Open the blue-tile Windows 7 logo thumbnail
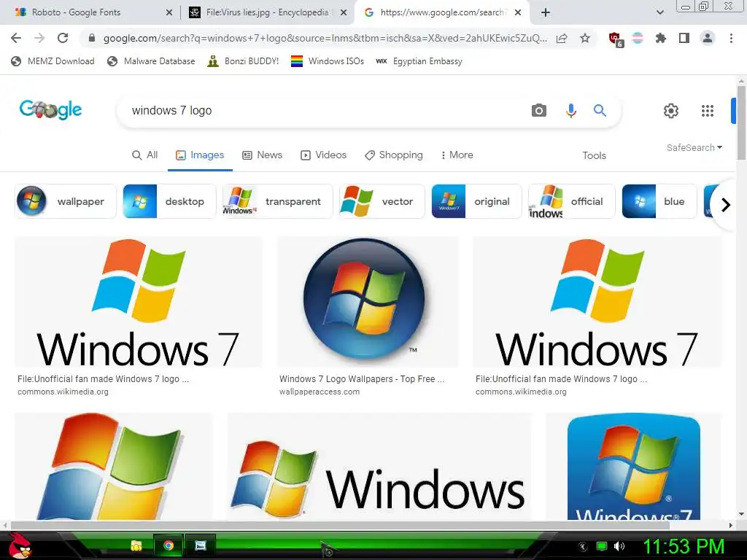The height and width of the screenshot is (560, 747). 634,466
